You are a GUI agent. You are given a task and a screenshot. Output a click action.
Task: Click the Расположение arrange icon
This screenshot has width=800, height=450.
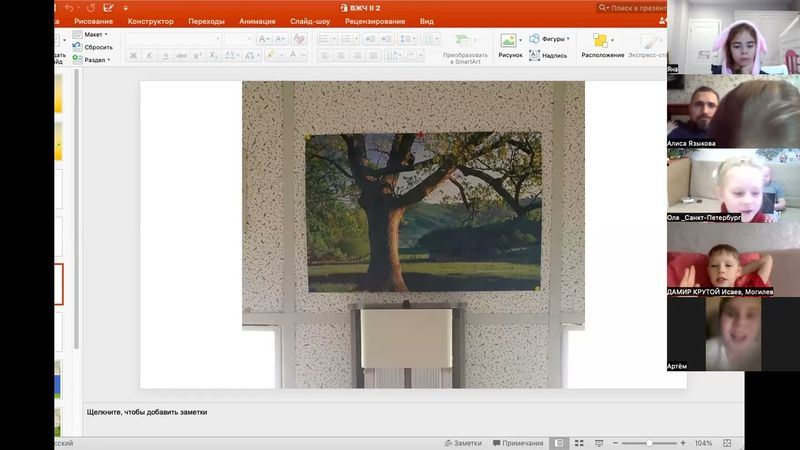(601, 42)
